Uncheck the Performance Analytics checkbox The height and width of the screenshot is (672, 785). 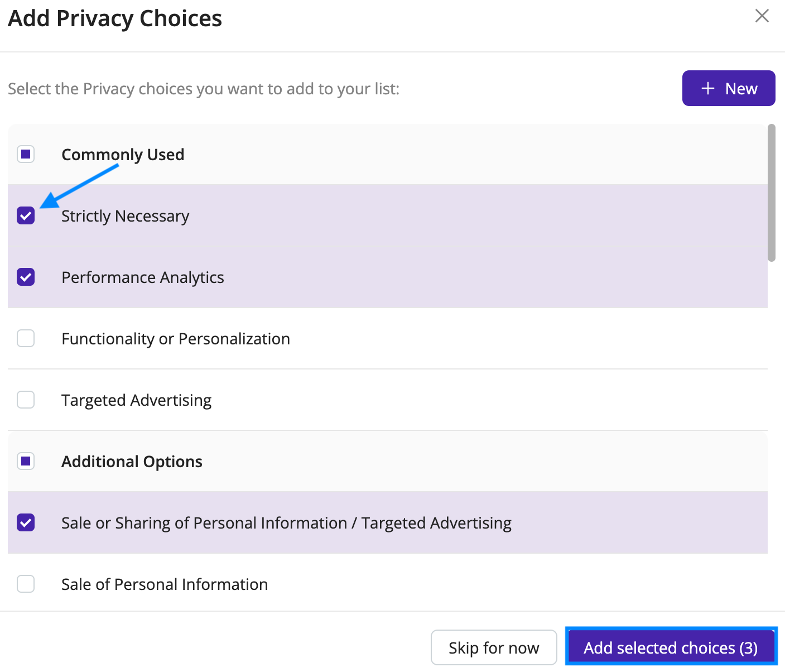(26, 277)
